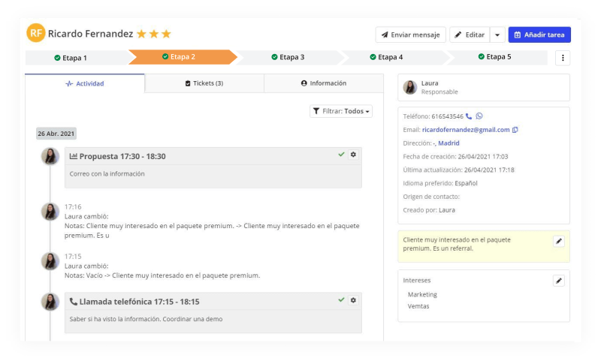
Task: Click the 26 Abr. 2021 date label
Action: [x=56, y=134]
